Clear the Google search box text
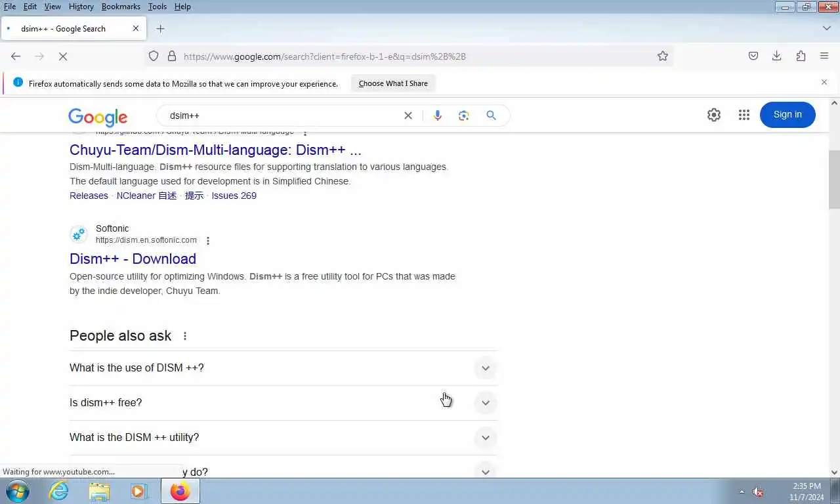This screenshot has width=840, height=504. pos(408,115)
